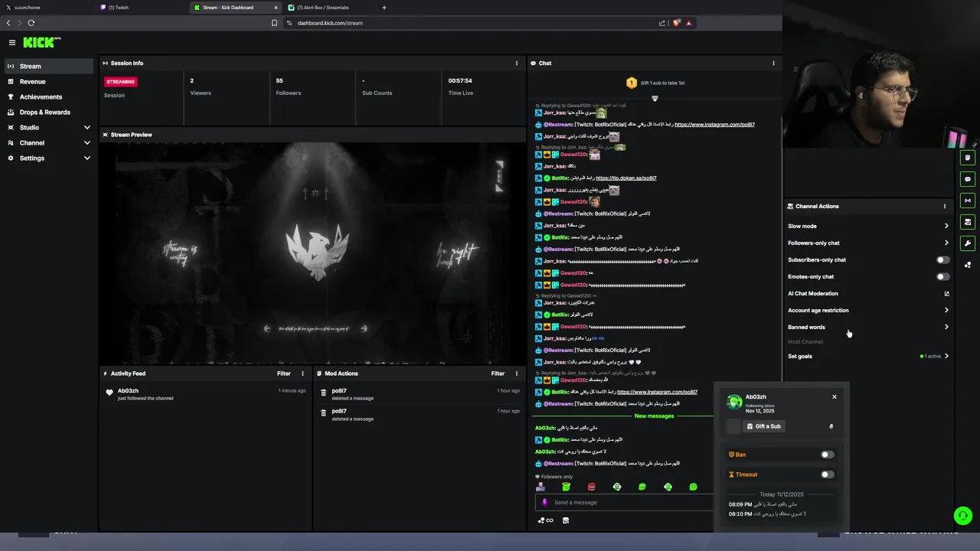Click the Stream Preview video
Image resolution: width=980 pixels, height=551 pixels.
click(x=312, y=253)
